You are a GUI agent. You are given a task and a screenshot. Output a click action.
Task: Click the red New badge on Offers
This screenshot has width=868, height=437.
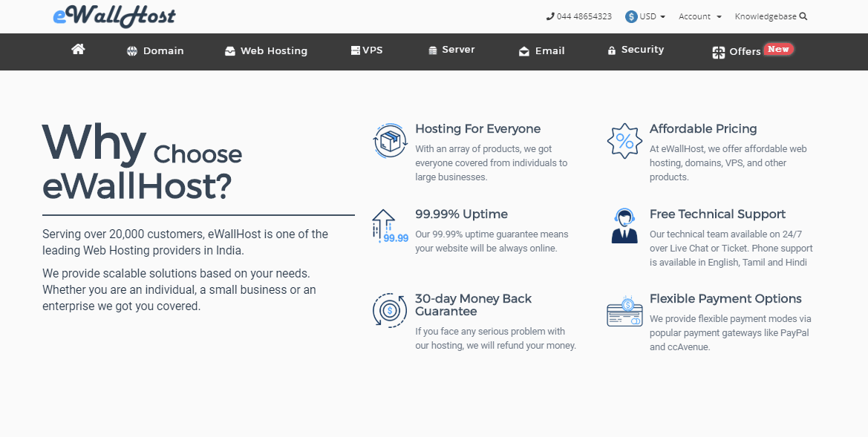point(778,49)
